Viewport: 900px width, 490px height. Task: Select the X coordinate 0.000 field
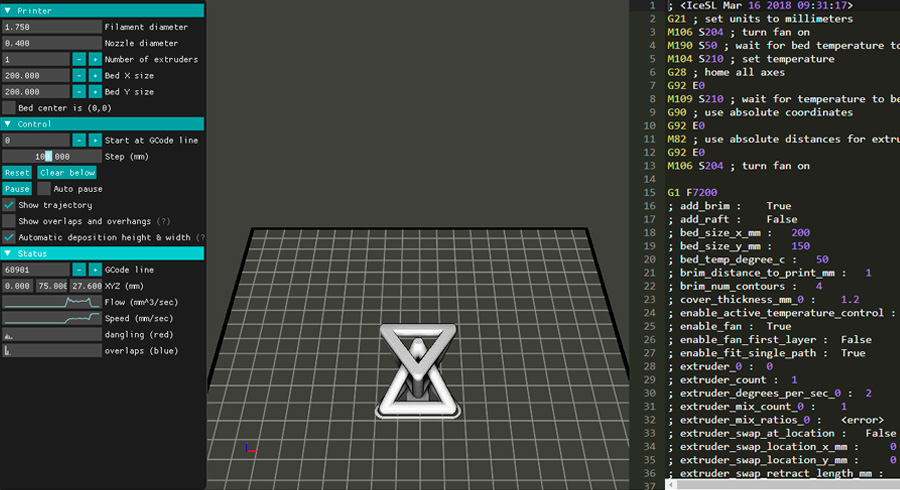pyautogui.click(x=18, y=286)
